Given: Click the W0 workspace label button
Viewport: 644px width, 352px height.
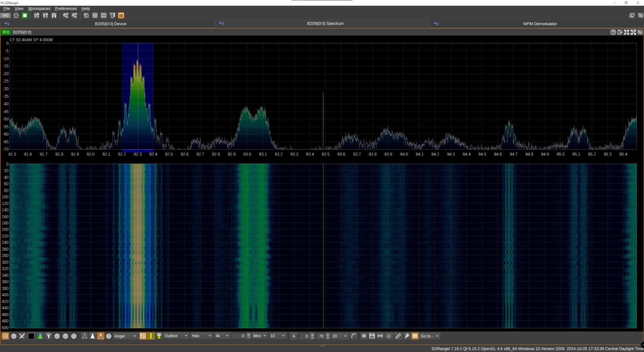Looking at the screenshot, I should [5, 15].
